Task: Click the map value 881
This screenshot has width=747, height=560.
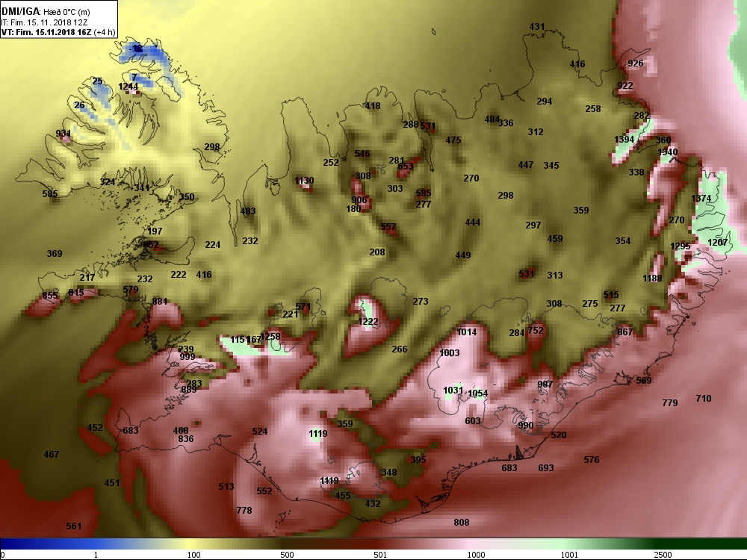Action: tap(160, 302)
